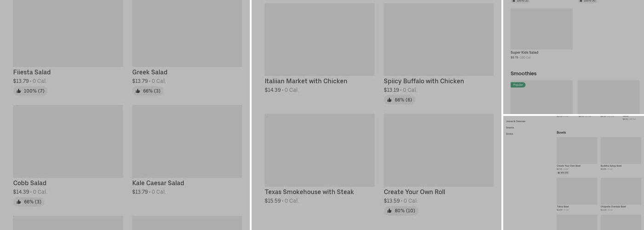644x230 pixels.
Task: Click the Cobb Salad image thumbnail
Action: click(x=68, y=141)
